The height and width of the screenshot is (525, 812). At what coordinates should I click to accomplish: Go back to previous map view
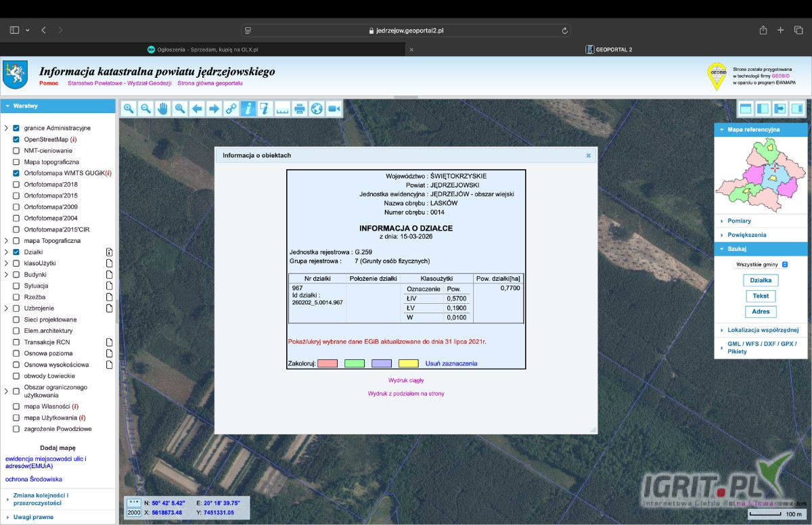pos(197,109)
